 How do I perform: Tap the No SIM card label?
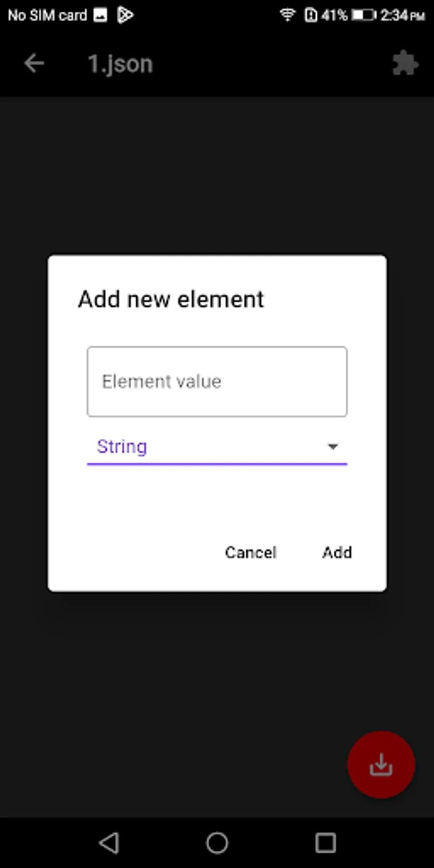47,15
